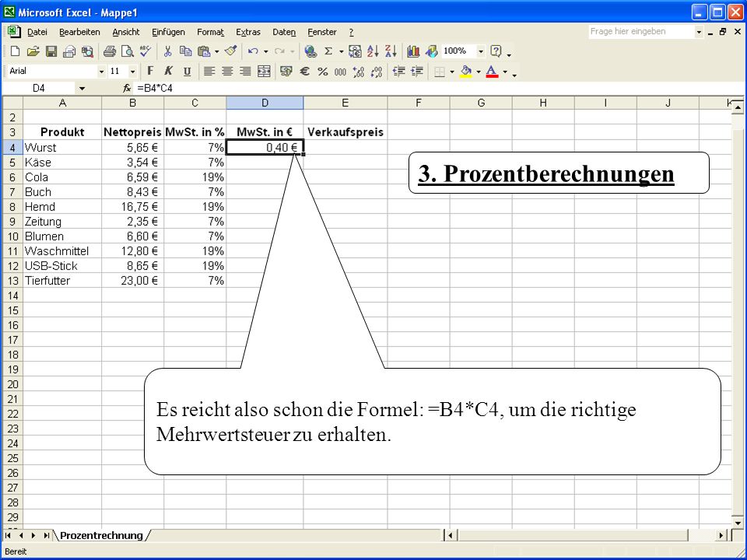The height and width of the screenshot is (560, 747).
Task: Launch the Chart Wizard icon
Action: click(x=413, y=51)
